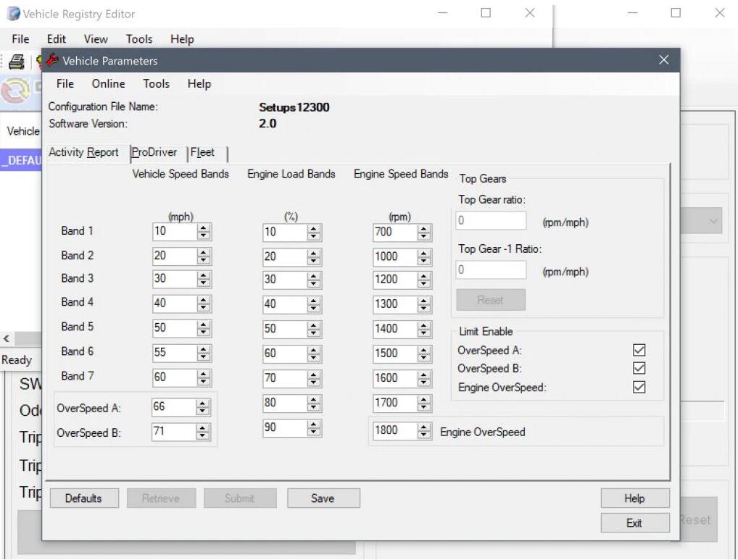Open Help from the Vehicle Parameters dialog
738x560 pixels.
coord(199,83)
